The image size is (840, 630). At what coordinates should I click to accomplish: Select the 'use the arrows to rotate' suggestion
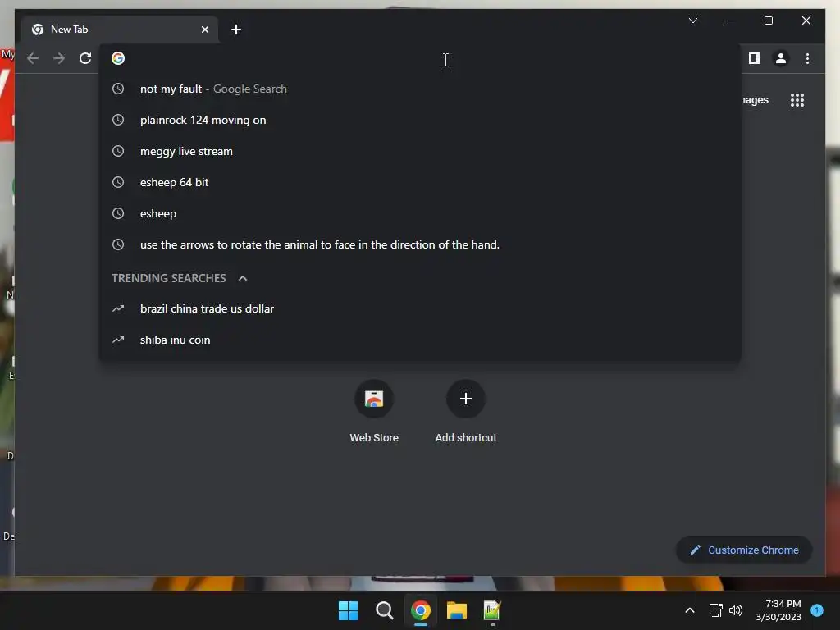[x=420, y=244]
